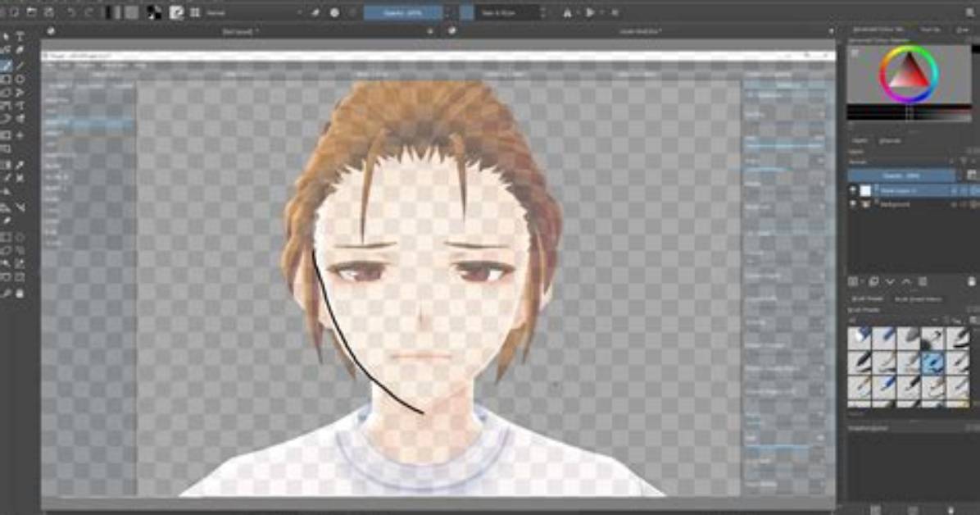Image resolution: width=980 pixels, height=515 pixels.
Task: Add a new layer with plus button
Action: tap(854, 281)
